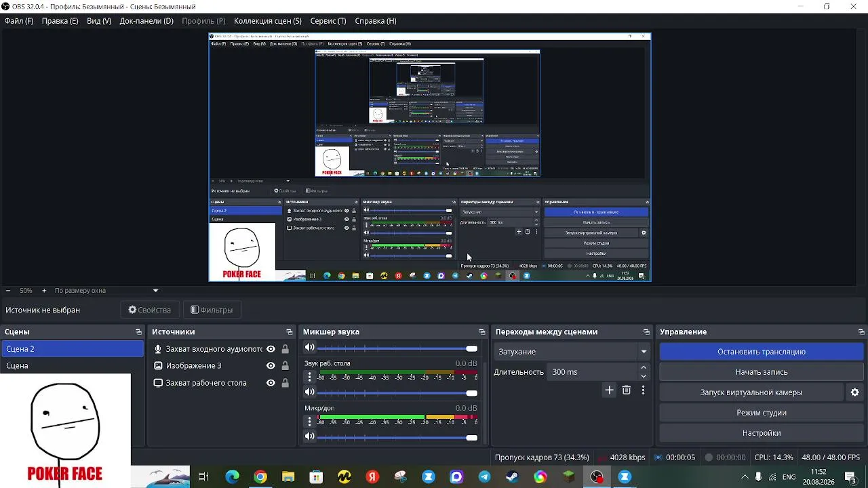The height and width of the screenshot is (488, 868).
Task: Open Звук раб. стола options menu
Action: 310,378
